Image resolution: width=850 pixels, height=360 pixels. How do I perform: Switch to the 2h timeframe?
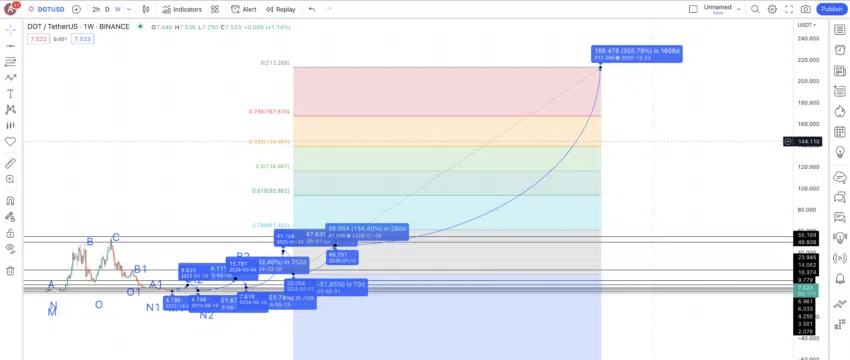click(x=96, y=9)
